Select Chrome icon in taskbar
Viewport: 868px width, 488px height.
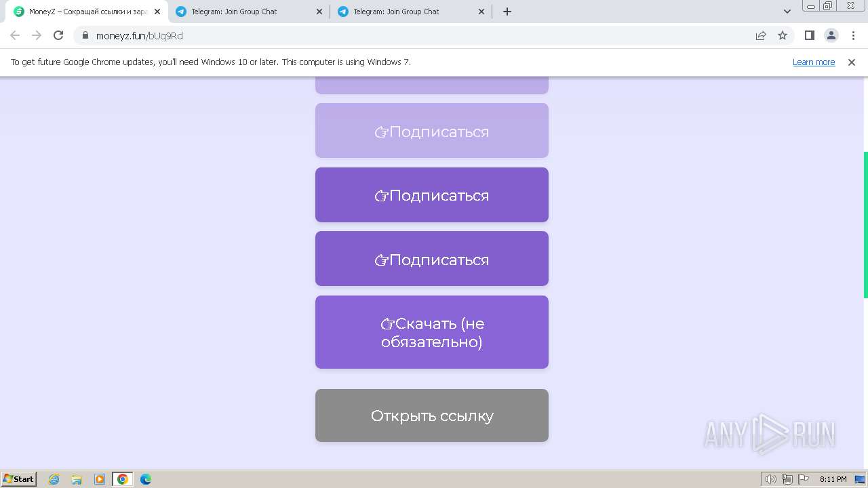pos(123,479)
